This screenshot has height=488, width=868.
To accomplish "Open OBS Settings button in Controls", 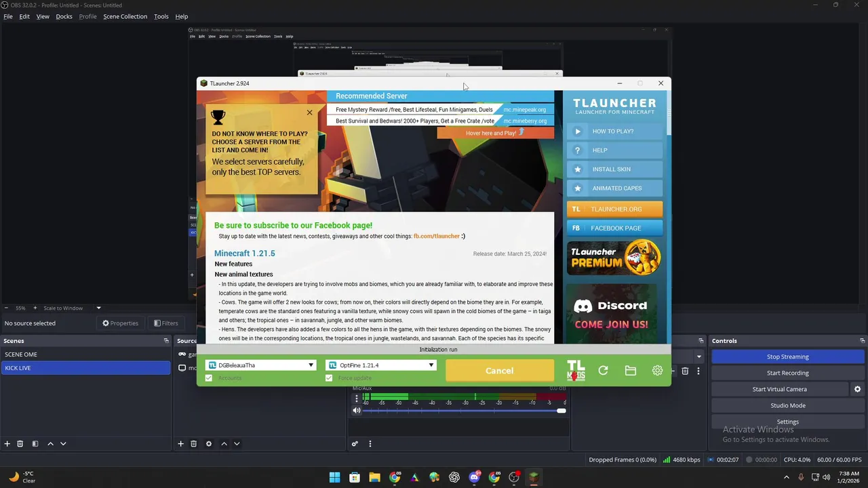I will click(x=787, y=422).
